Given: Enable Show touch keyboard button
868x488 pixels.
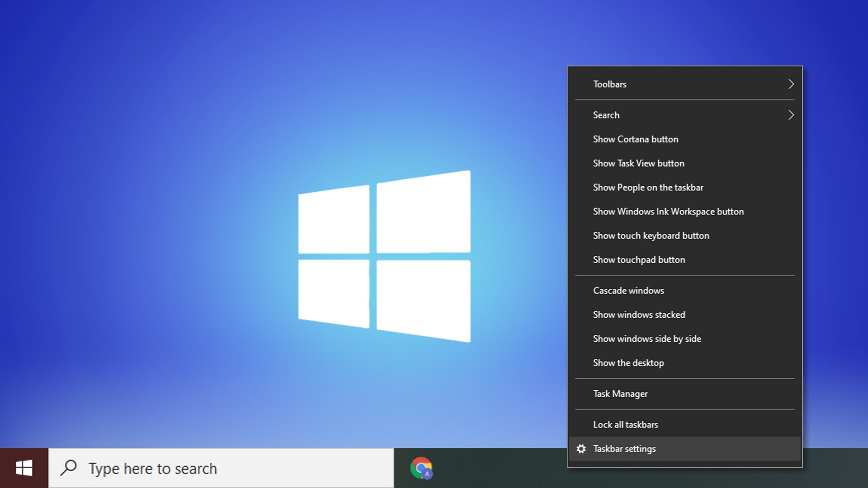Looking at the screenshot, I should pos(651,235).
